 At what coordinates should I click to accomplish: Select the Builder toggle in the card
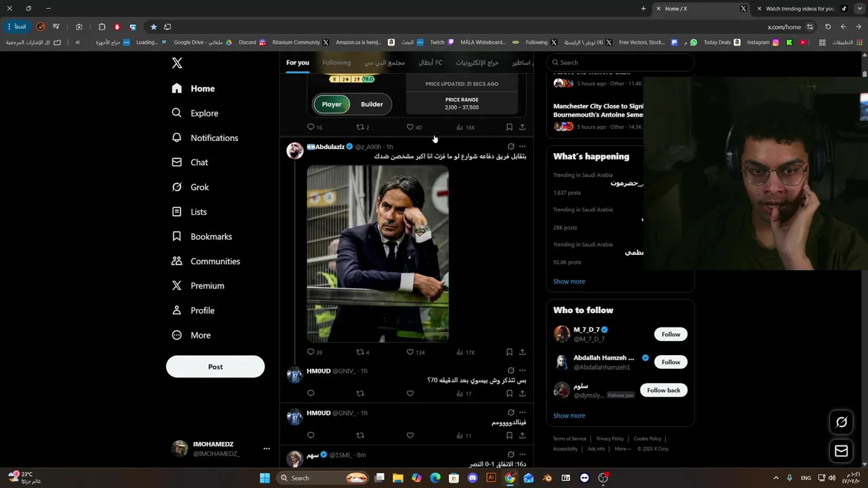tap(372, 104)
